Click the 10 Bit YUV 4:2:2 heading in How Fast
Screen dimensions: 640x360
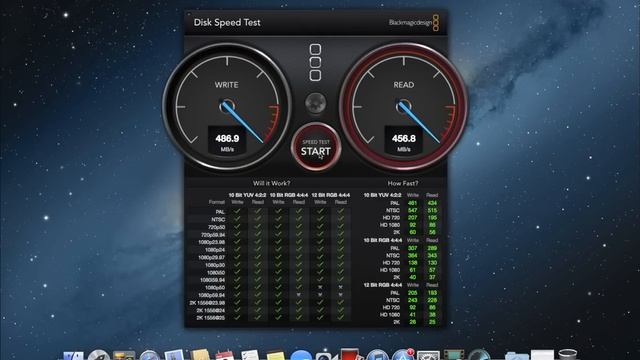(382, 195)
